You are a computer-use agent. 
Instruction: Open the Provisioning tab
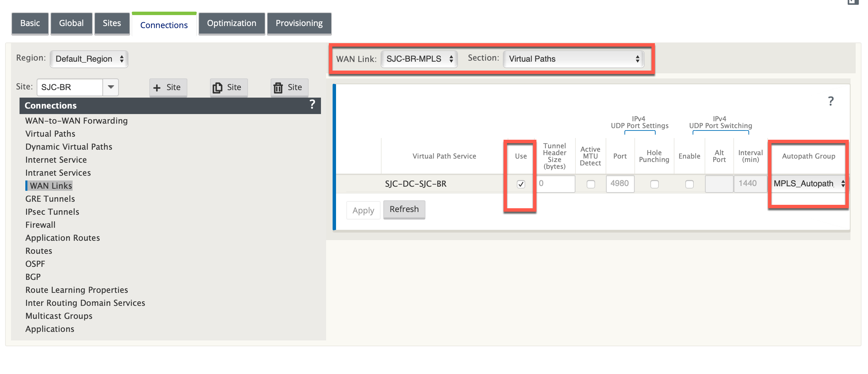(x=299, y=23)
